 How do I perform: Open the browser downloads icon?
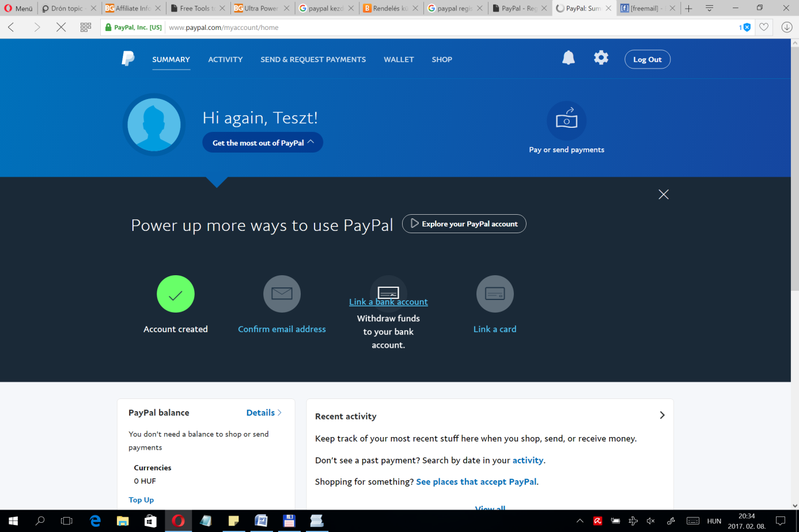(787, 27)
